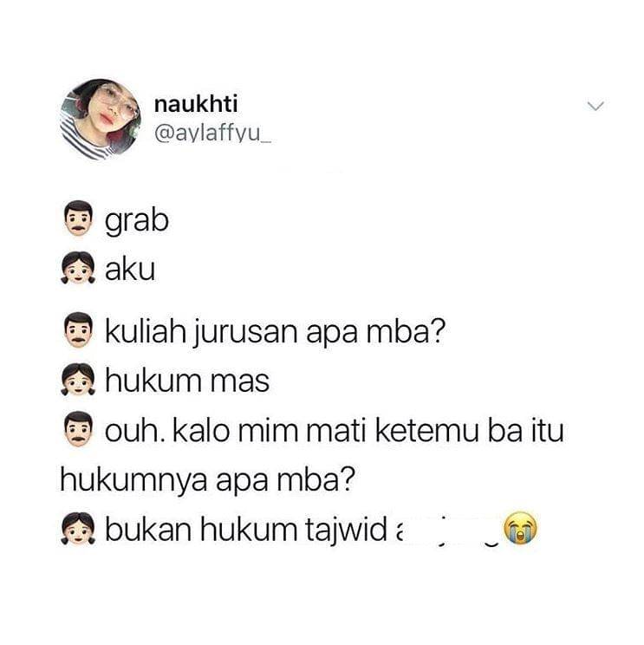Screen dimensions: 644x645
Task: Click the reply text "hukum mas"
Action: point(187,381)
